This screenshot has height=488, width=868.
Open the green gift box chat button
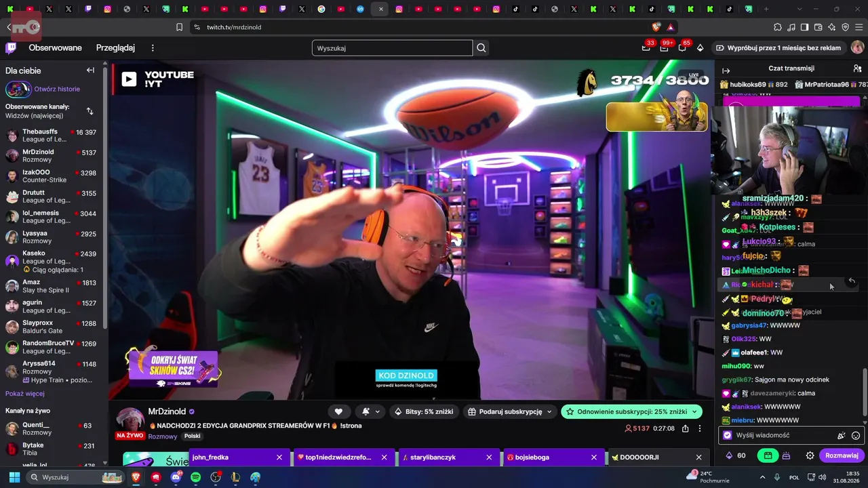(x=768, y=455)
